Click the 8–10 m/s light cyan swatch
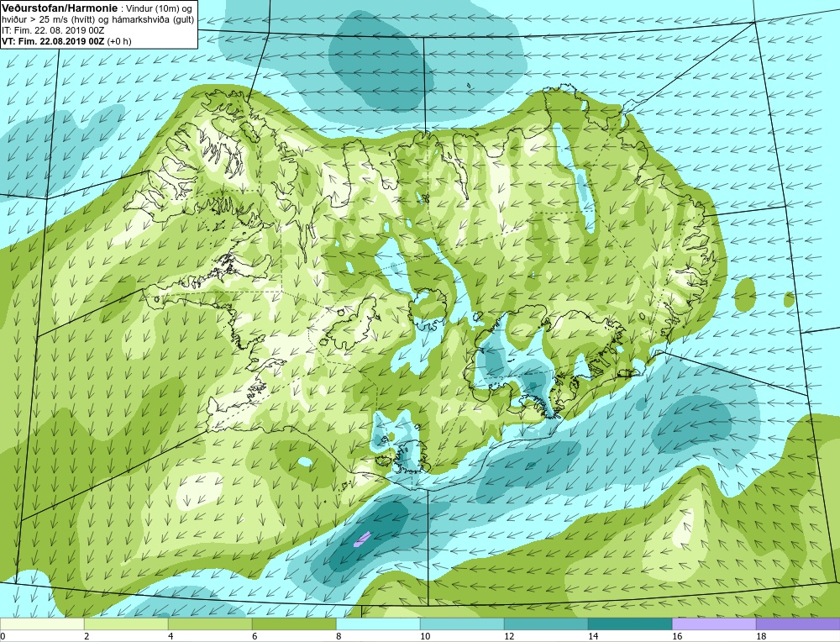840x642 pixels. click(x=378, y=624)
